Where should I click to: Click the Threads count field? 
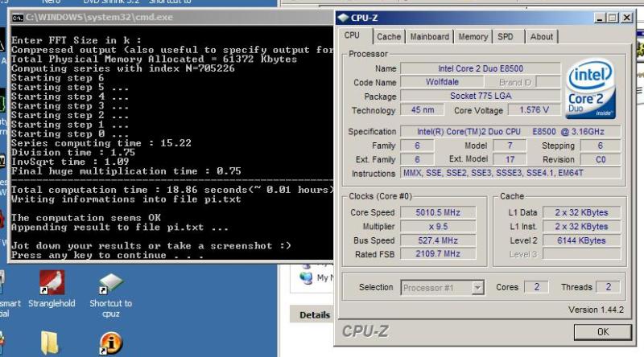click(608, 287)
